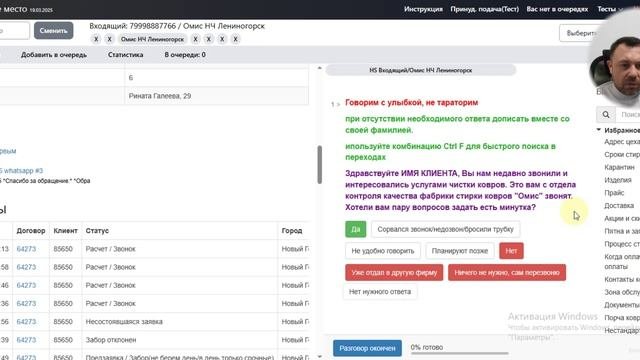
Task: Open Адрес цеха in favorites list
Action: tap(622, 142)
